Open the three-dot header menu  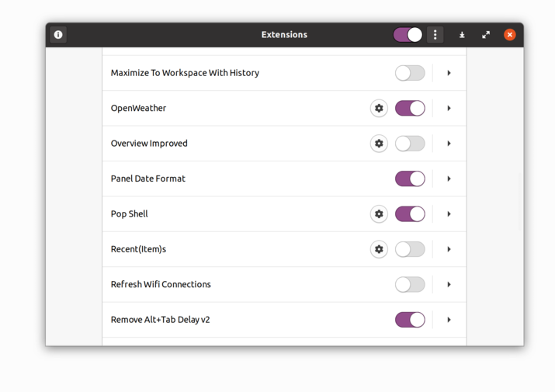coord(435,35)
